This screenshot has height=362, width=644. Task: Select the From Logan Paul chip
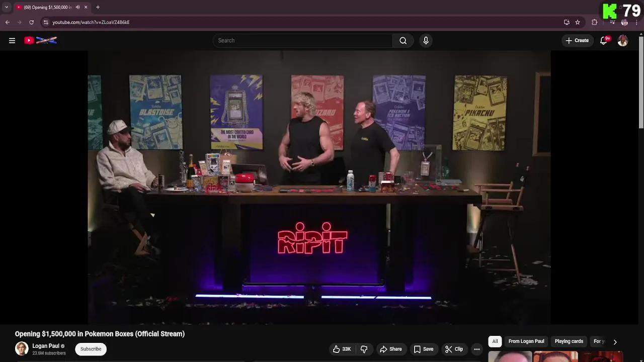(526, 341)
